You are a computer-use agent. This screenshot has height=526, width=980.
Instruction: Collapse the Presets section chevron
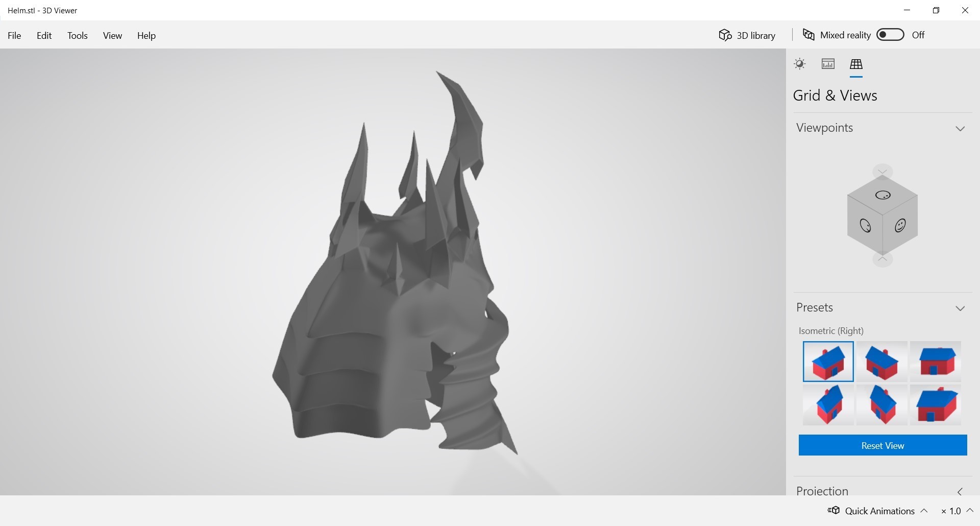(960, 308)
